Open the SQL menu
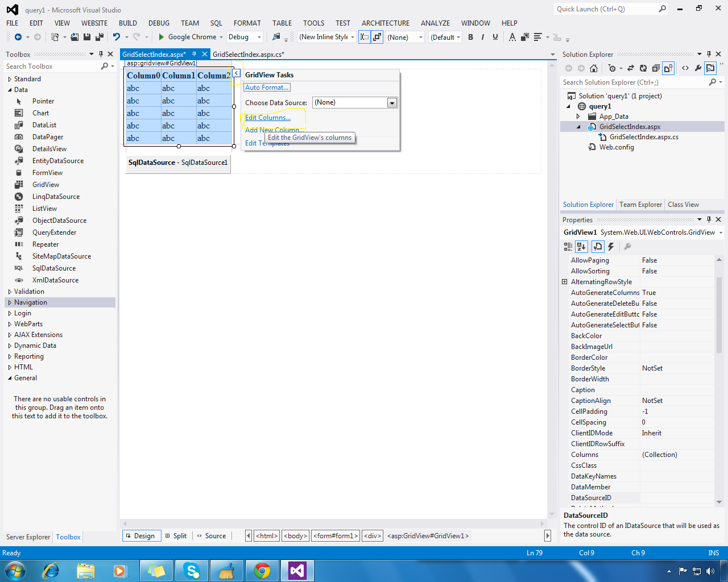The height and width of the screenshot is (582, 728). (216, 23)
